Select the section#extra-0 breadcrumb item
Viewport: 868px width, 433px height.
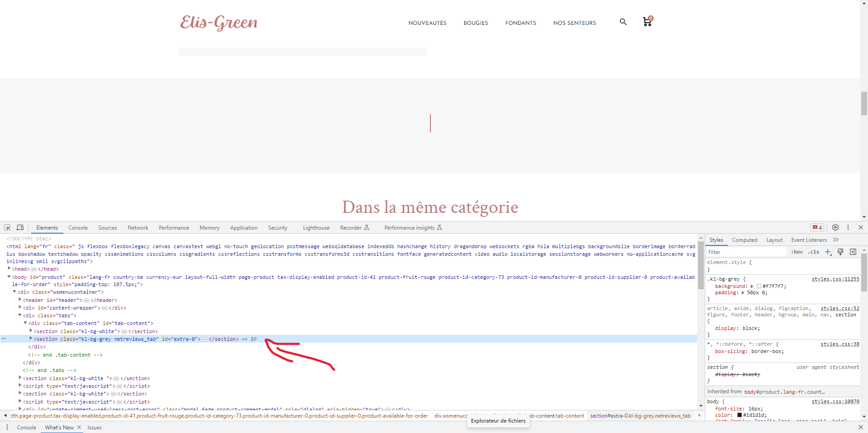point(640,416)
